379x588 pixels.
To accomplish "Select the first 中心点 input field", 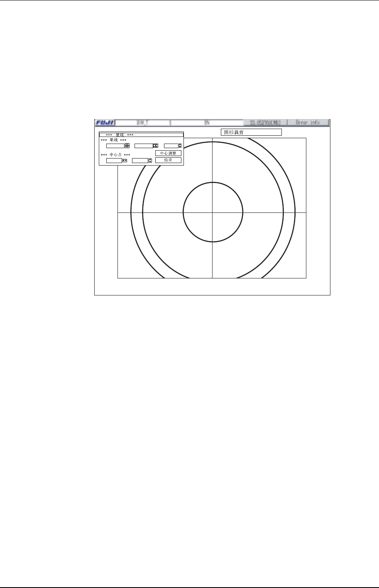I will click(x=114, y=161).
